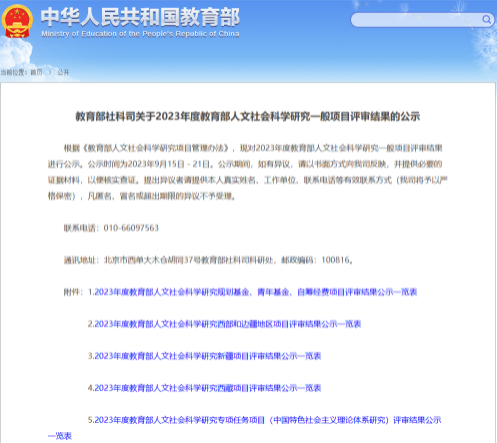
Task: Open attachment 1 规划基金、青年基金 list
Action: point(252,292)
